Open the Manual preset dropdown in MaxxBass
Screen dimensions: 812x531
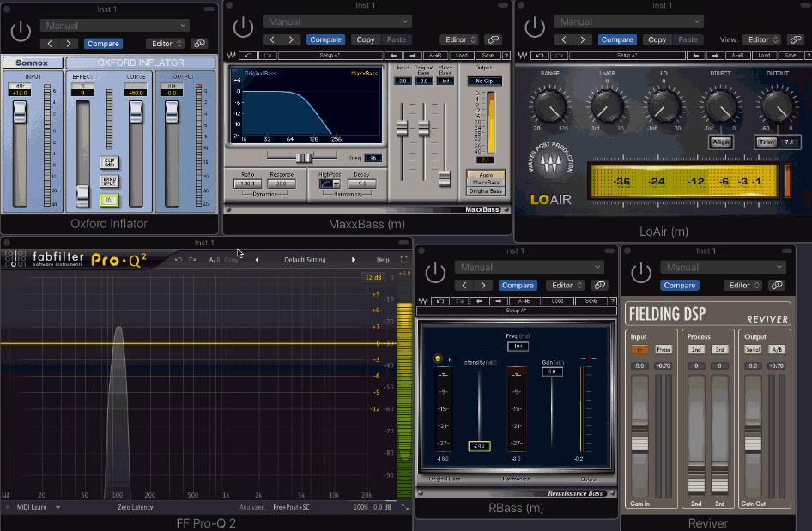[x=337, y=21]
